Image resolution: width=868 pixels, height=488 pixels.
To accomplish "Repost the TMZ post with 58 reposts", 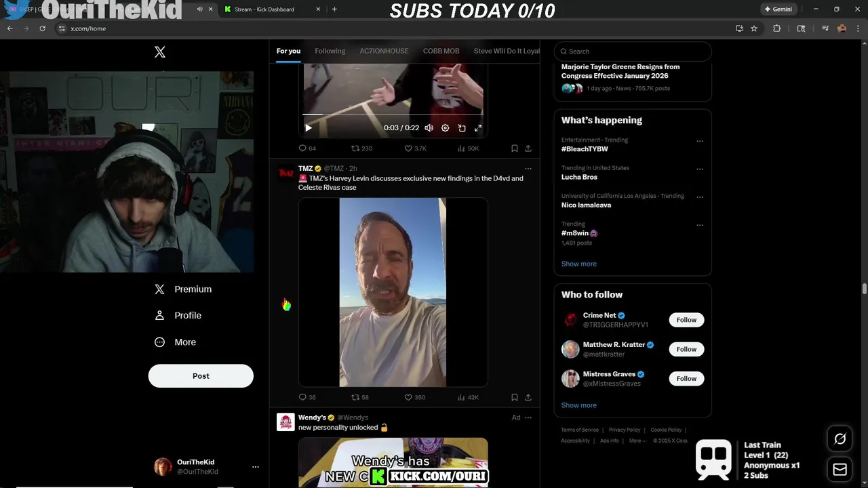I will (360, 397).
